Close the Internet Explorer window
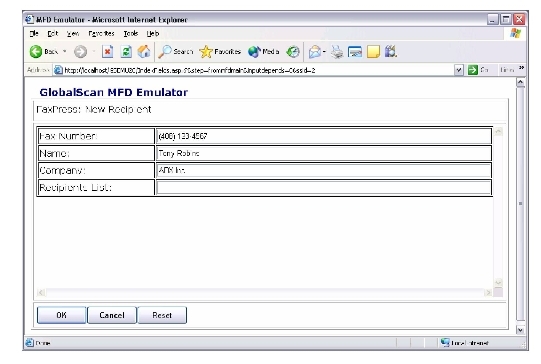 [x=519, y=20]
